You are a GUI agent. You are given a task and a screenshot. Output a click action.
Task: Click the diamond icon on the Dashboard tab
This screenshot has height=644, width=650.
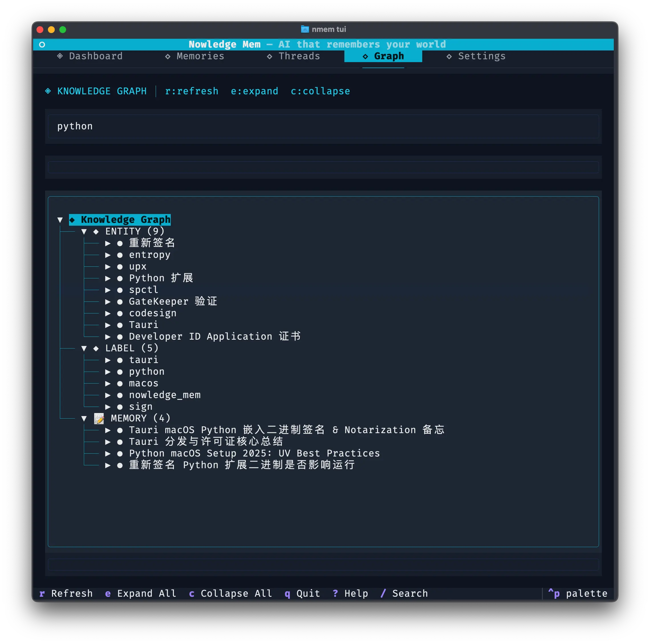[60, 56]
